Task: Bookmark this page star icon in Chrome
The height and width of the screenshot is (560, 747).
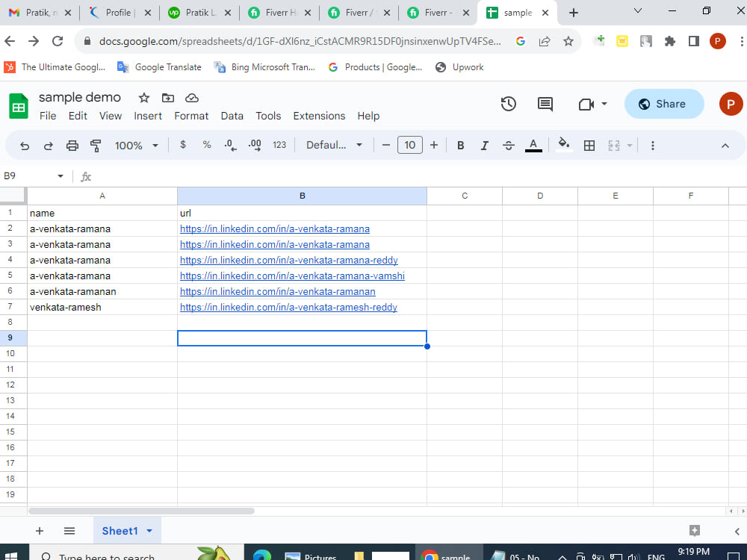Action: point(568,41)
